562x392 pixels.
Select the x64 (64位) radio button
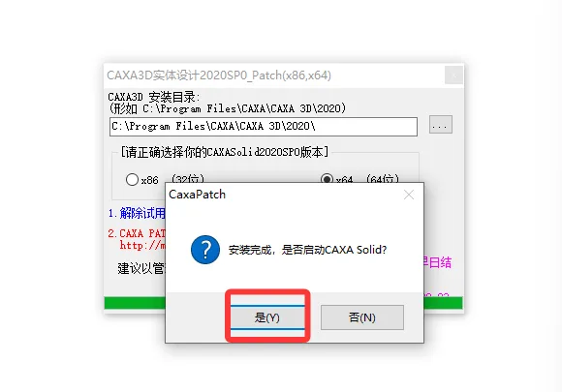coord(327,179)
